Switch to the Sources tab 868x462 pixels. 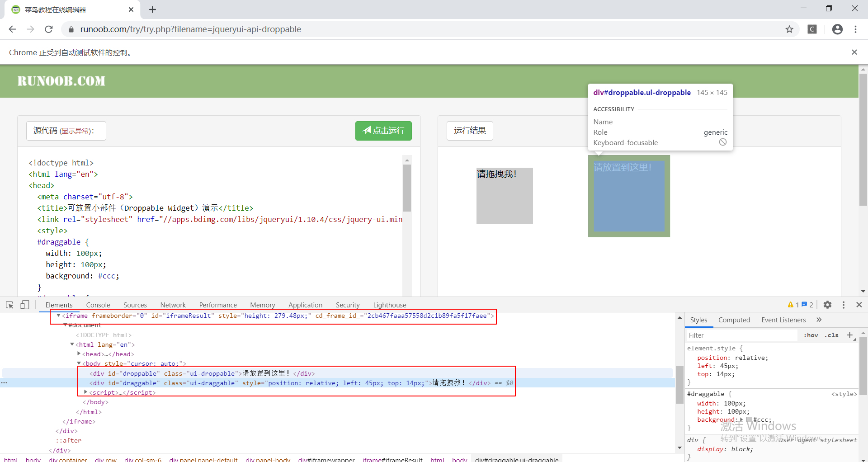click(135, 305)
